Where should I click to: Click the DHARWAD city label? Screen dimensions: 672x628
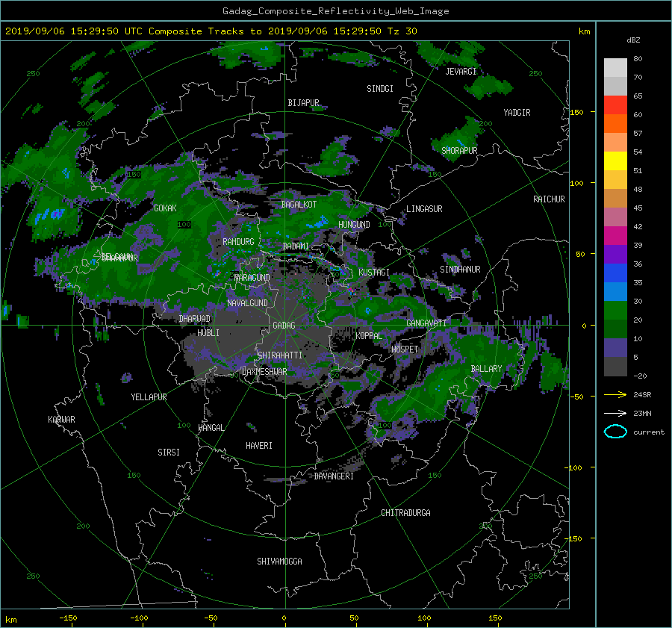click(x=195, y=319)
